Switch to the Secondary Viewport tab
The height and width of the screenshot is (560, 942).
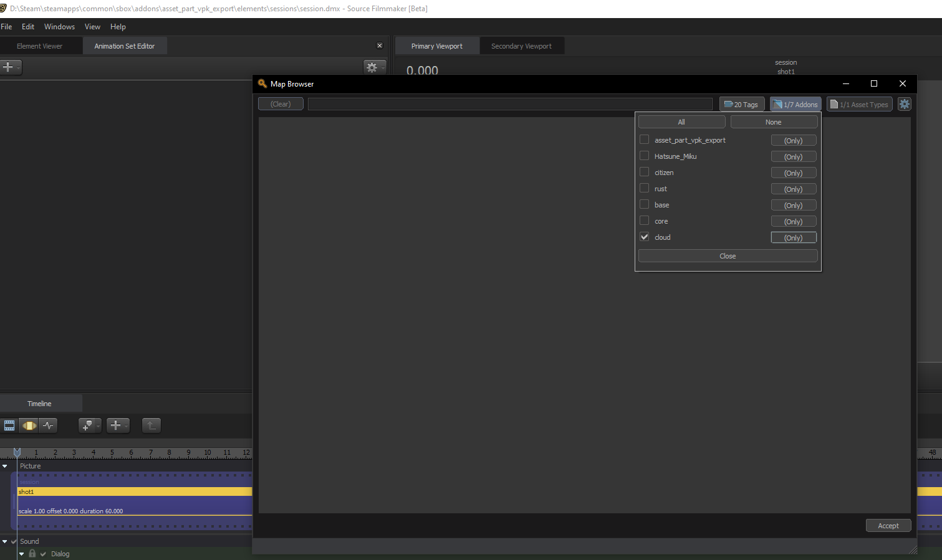tap(521, 45)
